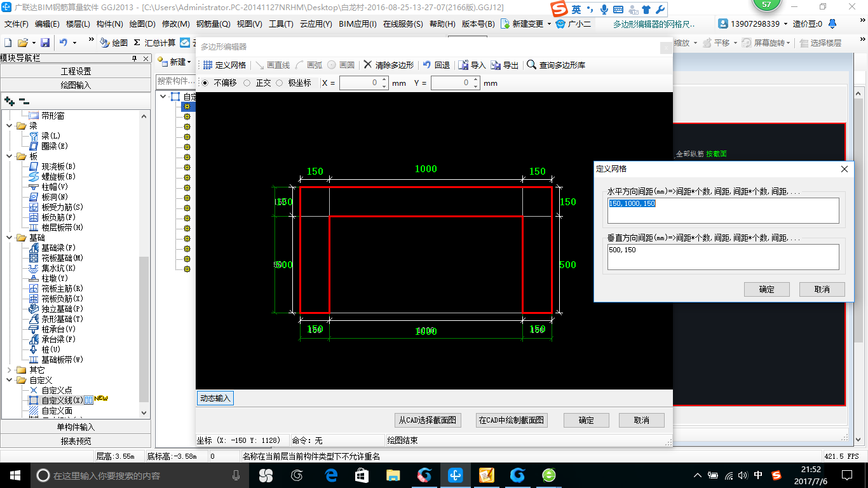868x488 pixels.
Task: Select 正交 radio button
Action: pyautogui.click(x=247, y=83)
